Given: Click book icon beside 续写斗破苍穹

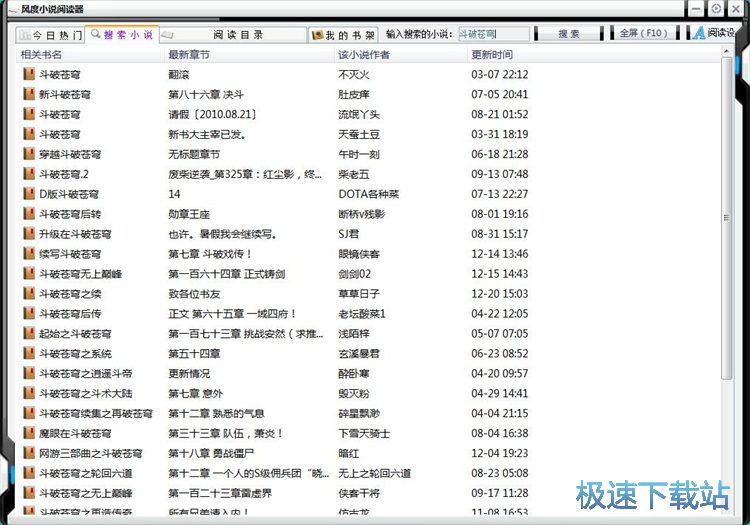Looking at the screenshot, I should (29, 253).
